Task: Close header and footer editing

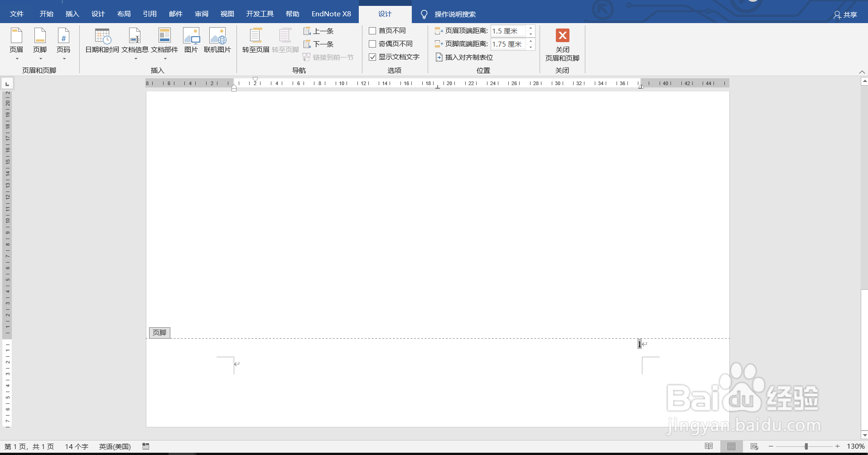Action: [563, 45]
